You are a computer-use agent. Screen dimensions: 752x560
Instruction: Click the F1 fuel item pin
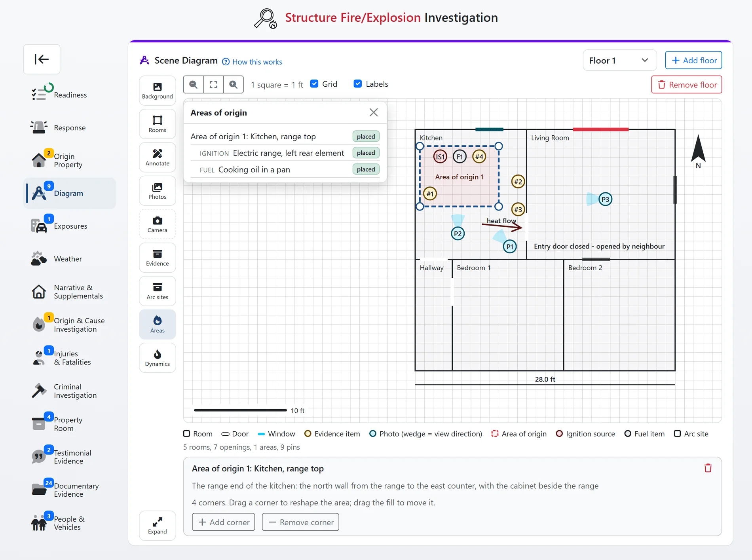coord(460,157)
